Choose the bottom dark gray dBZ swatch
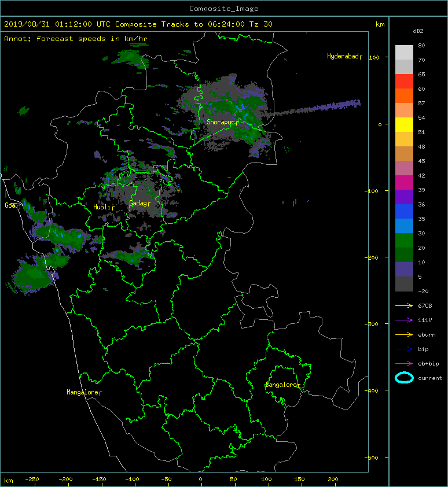Viewport: 448px width, 487px height. point(404,284)
